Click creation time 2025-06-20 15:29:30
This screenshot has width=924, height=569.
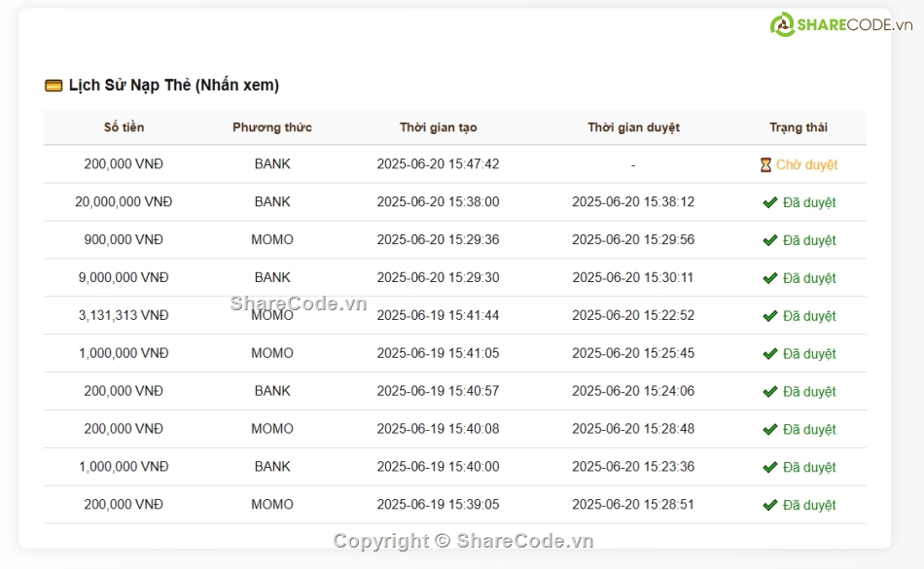click(x=438, y=277)
